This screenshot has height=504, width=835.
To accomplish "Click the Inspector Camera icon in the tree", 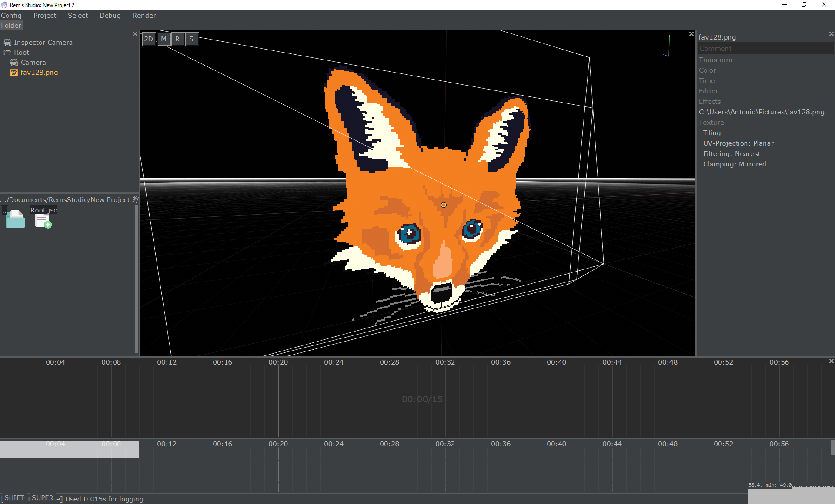I will pos(7,43).
